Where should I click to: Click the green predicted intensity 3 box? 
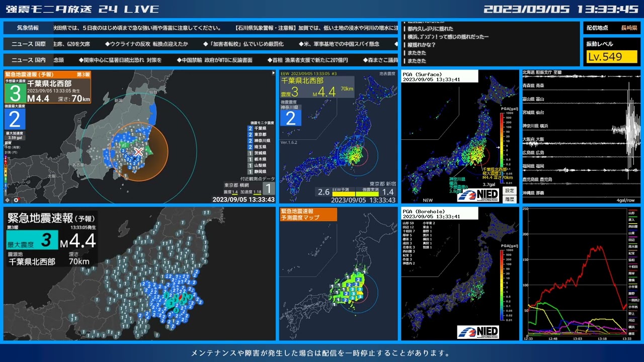[x=16, y=93]
